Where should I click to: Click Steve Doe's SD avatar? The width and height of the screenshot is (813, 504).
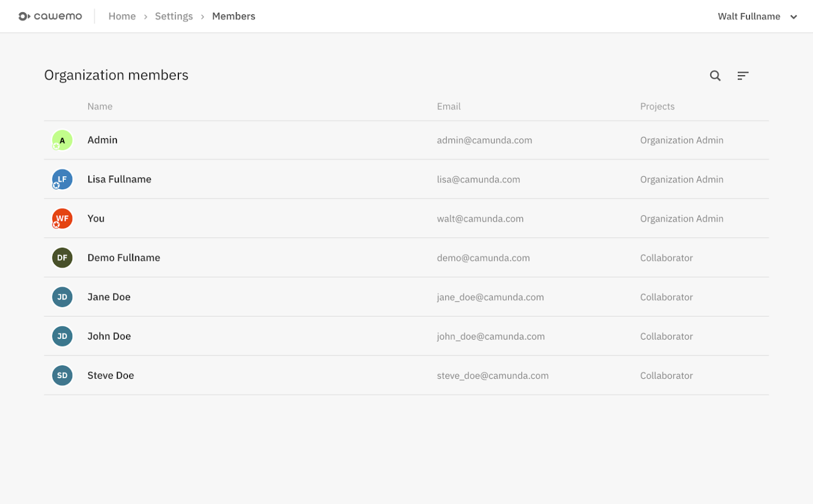62,375
